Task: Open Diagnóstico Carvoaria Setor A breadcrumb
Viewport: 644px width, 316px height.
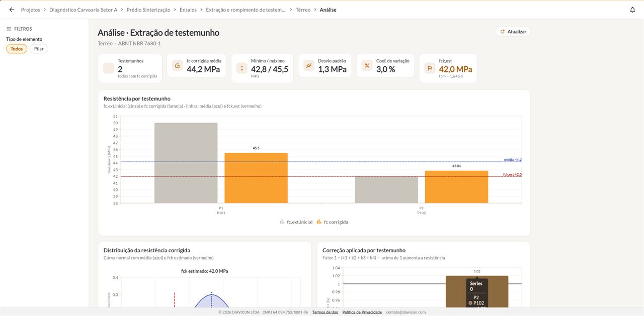Action: (84, 10)
